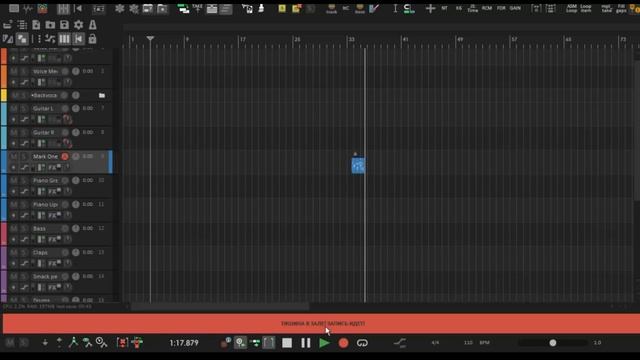Open FX on the Claps track

click(x=54, y=264)
